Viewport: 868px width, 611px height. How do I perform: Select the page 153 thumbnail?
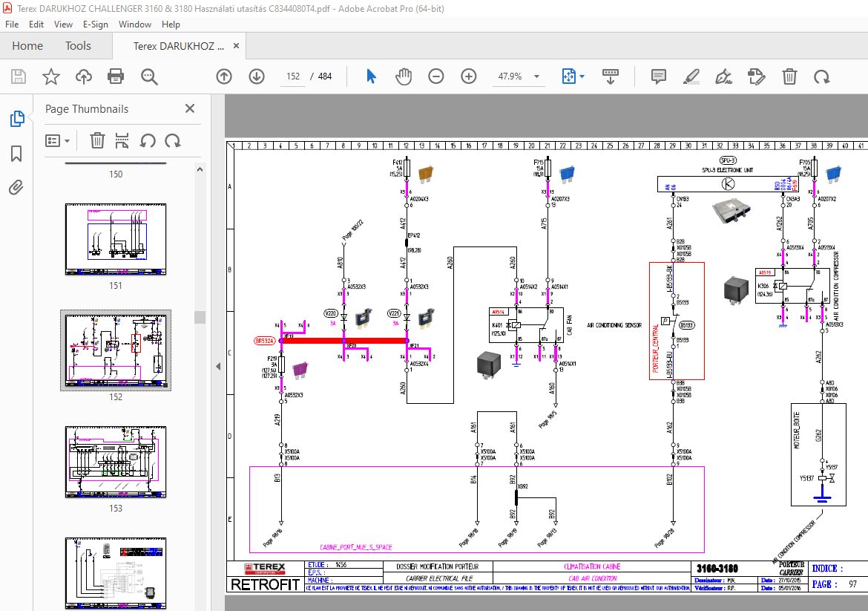[x=116, y=462]
